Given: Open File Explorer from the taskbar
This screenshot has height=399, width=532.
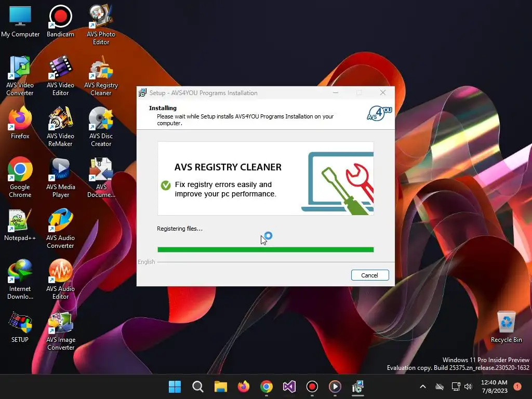Looking at the screenshot, I should (220, 387).
